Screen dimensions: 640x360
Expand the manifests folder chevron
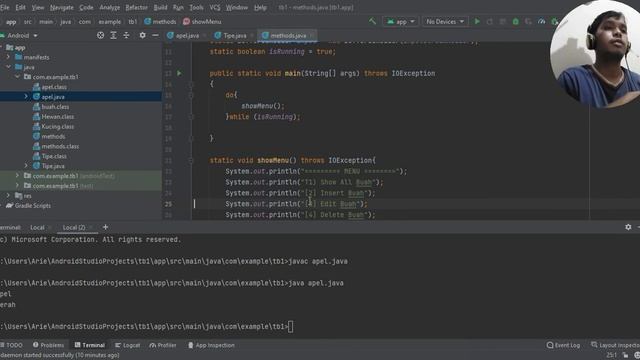coord(8,57)
